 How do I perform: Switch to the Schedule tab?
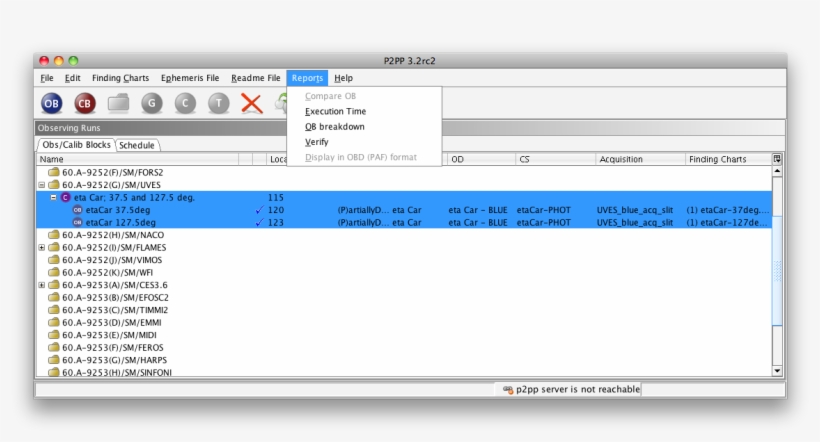pos(137,145)
